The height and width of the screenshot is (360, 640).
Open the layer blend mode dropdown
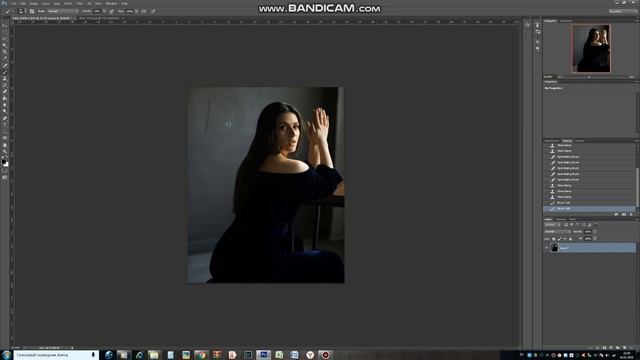coord(558,232)
